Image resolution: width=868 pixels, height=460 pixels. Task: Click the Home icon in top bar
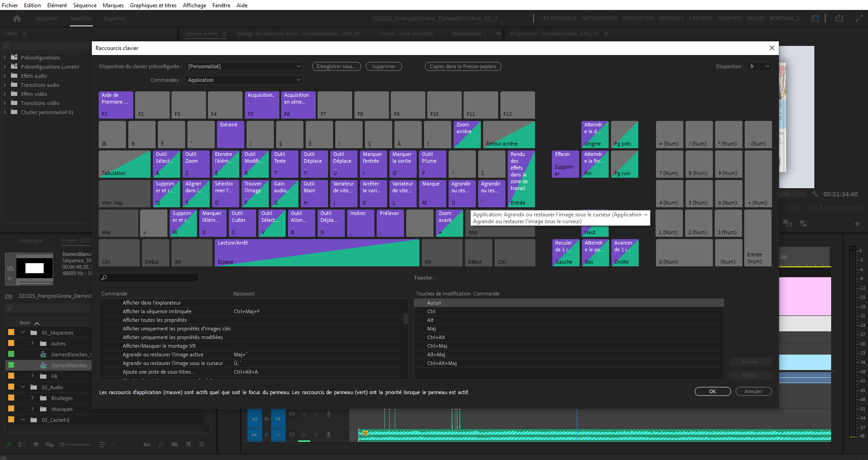(x=17, y=19)
